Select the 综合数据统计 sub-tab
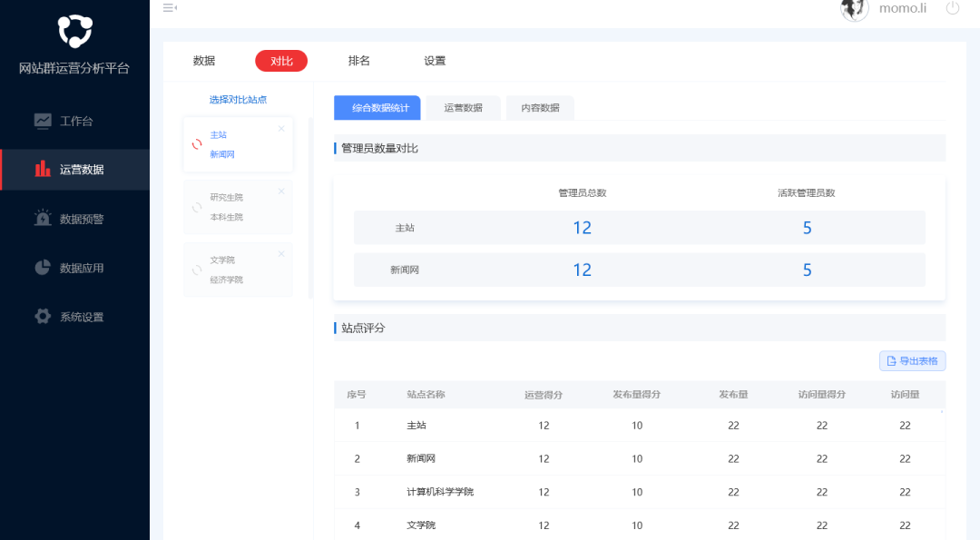980x540 pixels. (x=377, y=107)
